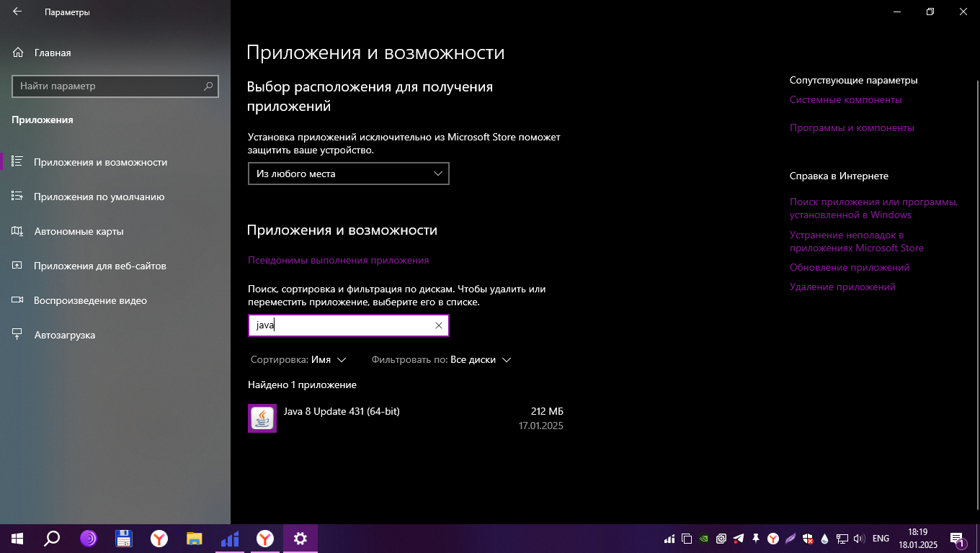Switch to Автономные карты section
Screen dimensions: 980x553
[79, 231]
